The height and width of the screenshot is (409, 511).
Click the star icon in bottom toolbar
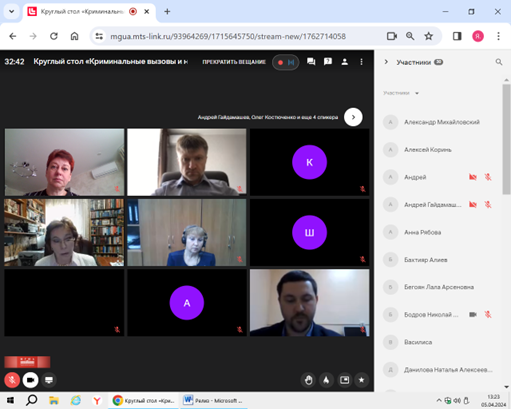pos(362,380)
